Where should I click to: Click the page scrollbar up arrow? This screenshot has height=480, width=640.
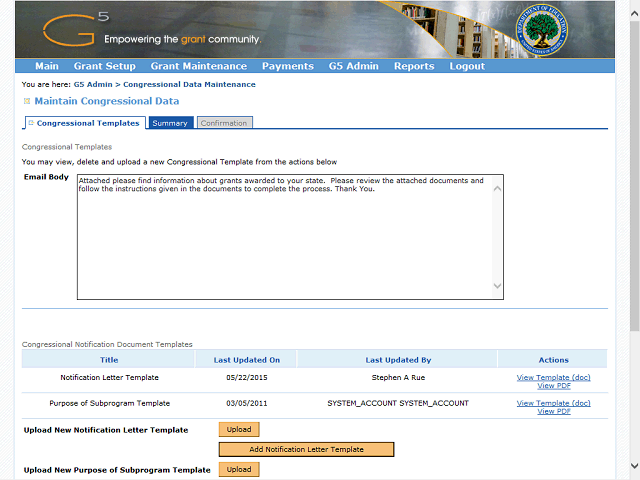(x=634, y=13)
